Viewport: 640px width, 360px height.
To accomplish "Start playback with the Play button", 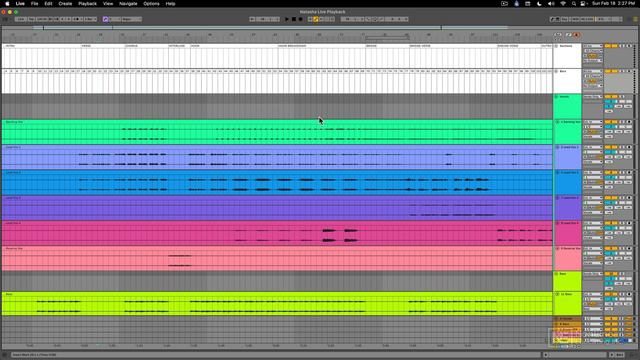I will click(287, 19).
